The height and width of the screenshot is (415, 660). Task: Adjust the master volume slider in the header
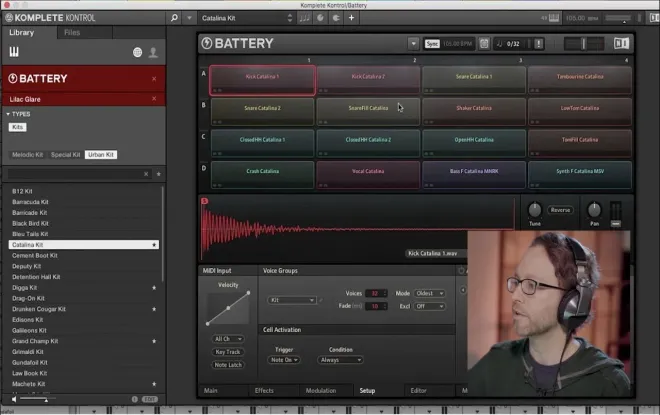coord(618,18)
